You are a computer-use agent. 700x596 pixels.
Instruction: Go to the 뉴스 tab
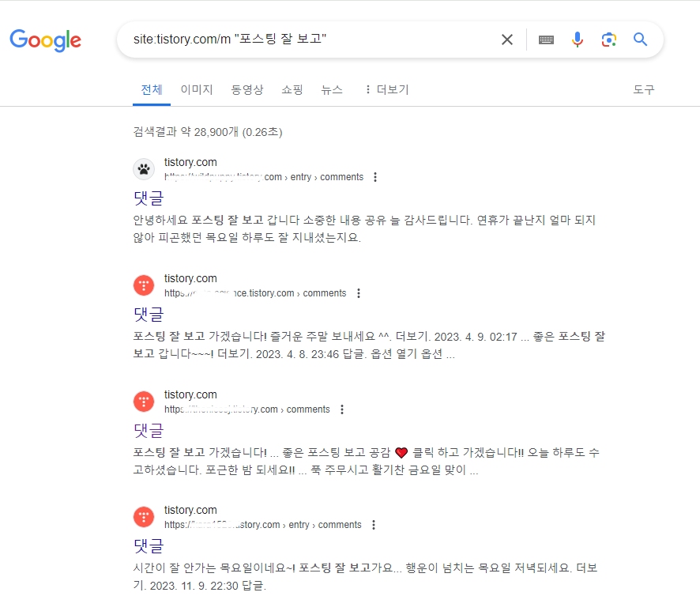coord(332,89)
